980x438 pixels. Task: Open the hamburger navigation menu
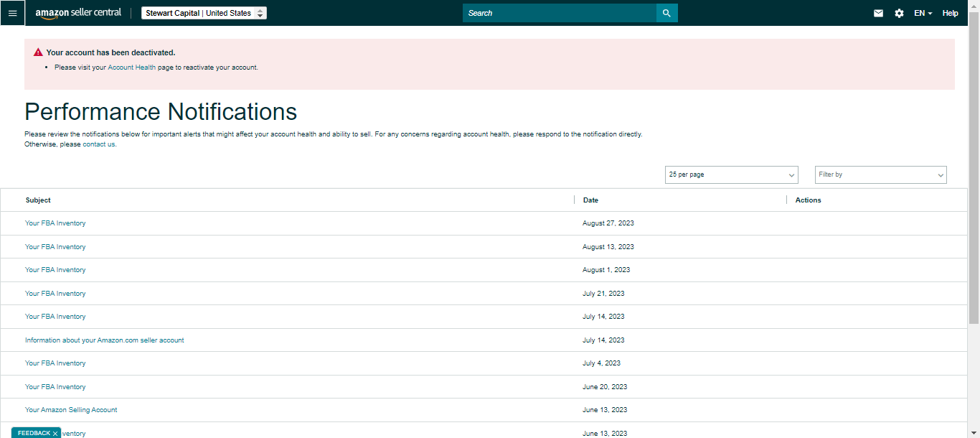pyautogui.click(x=12, y=13)
